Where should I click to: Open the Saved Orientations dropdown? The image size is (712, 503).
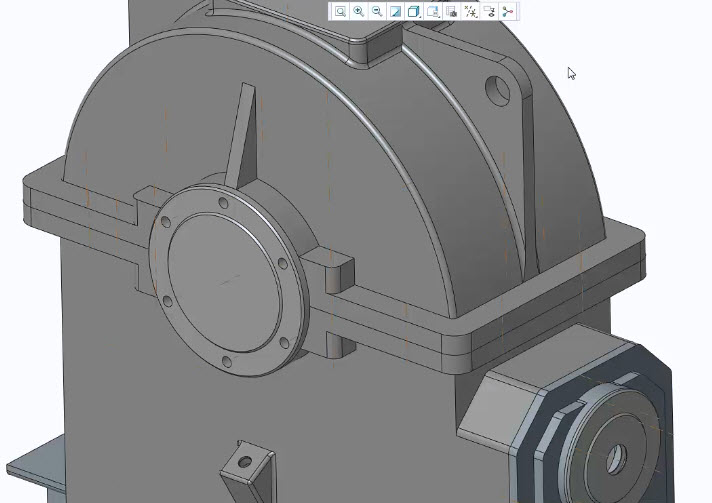pos(433,12)
